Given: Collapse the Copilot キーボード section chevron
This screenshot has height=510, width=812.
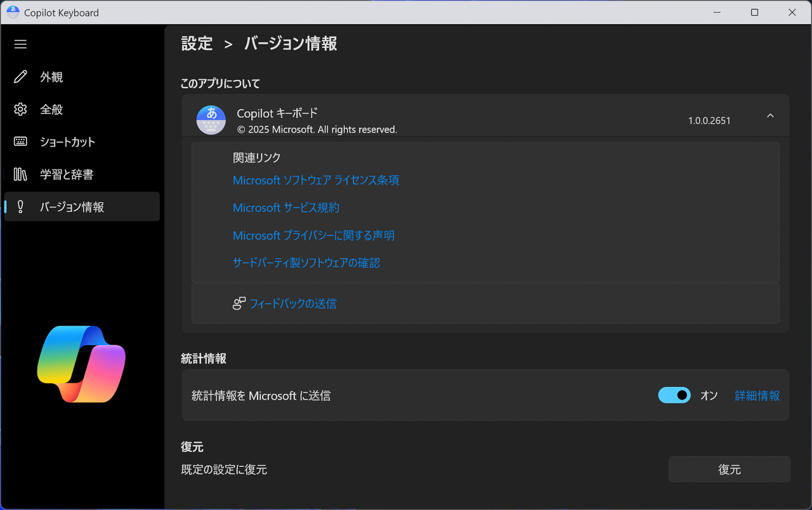Looking at the screenshot, I should [x=770, y=116].
